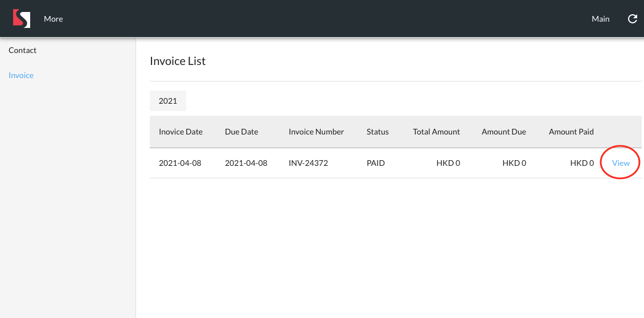Select Contact in the left sidebar
The width and height of the screenshot is (644, 318).
pyautogui.click(x=23, y=50)
